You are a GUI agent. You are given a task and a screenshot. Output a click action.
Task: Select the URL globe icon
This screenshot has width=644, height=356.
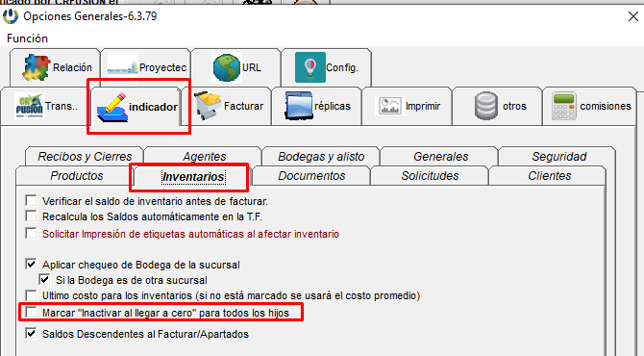(x=226, y=67)
